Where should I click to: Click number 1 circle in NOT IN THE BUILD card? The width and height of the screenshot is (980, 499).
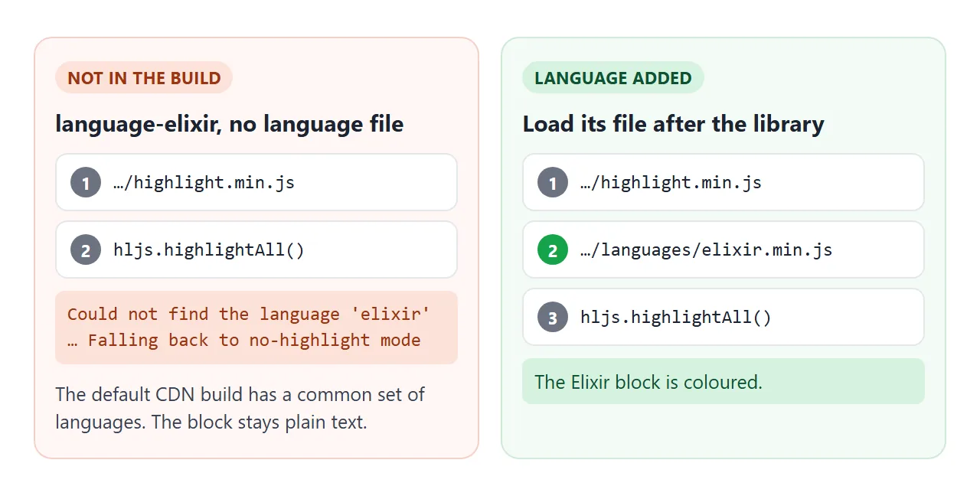pyautogui.click(x=86, y=182)
